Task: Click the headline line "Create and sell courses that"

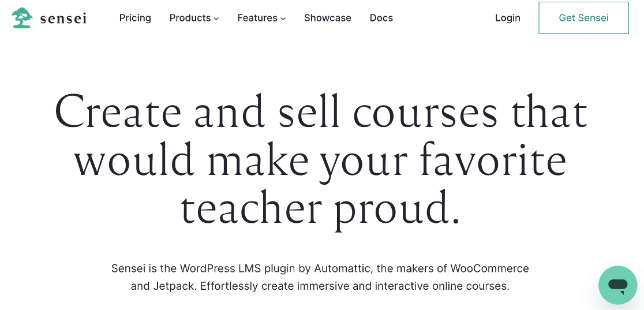Action: pos(321,111)
